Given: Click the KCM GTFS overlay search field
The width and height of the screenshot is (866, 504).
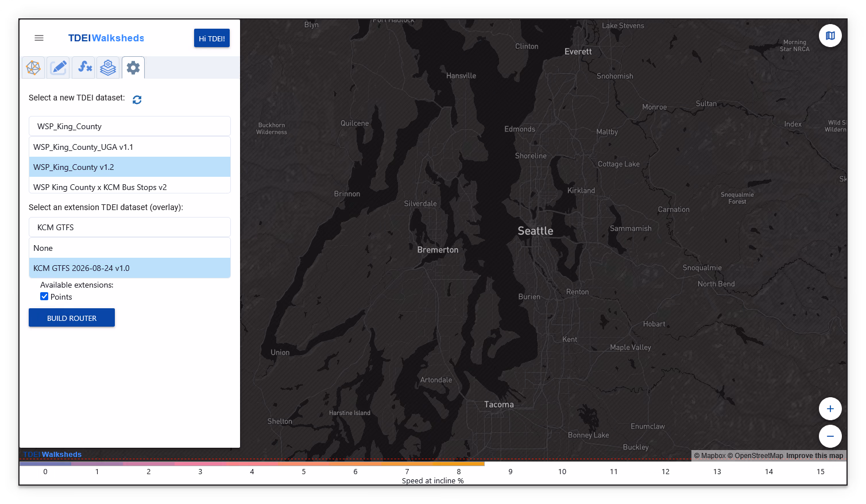Looking at the screenshot, I should coord(130,227).
